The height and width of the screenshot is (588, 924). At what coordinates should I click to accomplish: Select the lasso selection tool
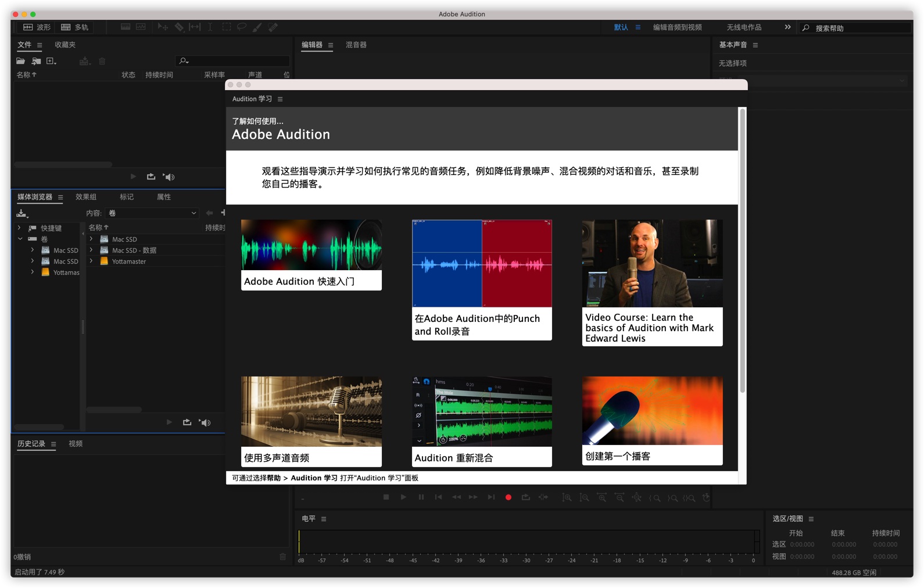tap(242, 27)
